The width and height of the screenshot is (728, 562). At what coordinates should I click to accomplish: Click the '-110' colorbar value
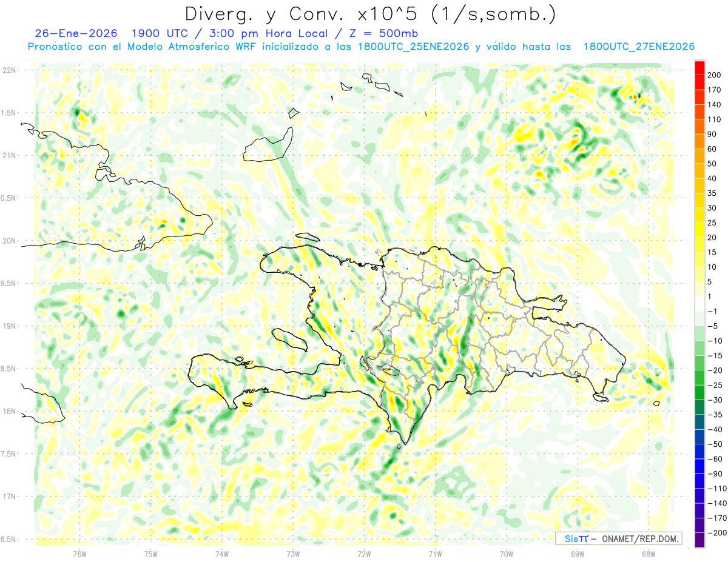click(718, 488)
